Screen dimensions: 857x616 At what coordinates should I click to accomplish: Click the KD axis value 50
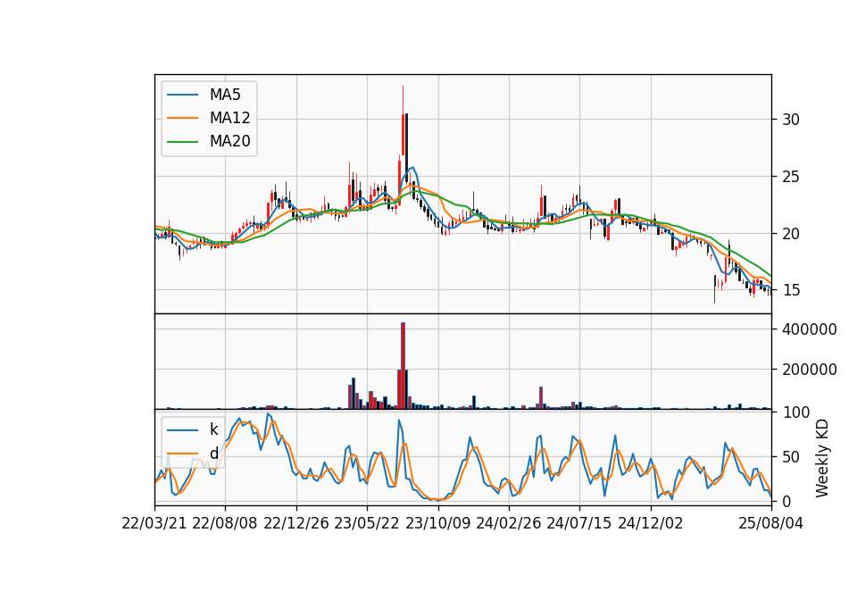tap(790, 456)
